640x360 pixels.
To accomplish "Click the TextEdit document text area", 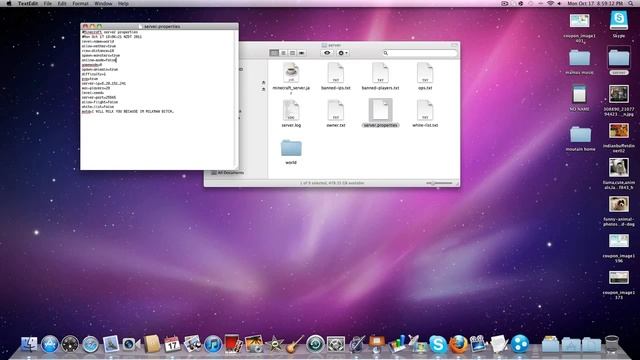I will click(x=159, y=100).
